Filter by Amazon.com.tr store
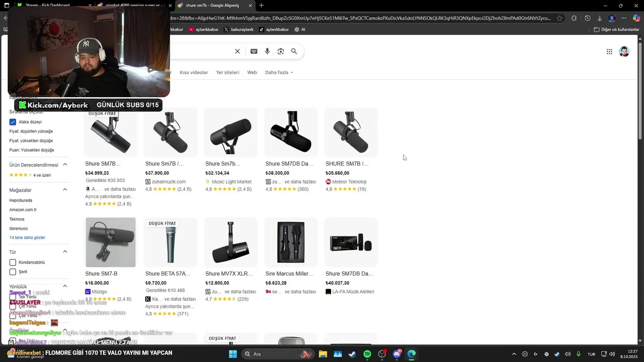 23,210
